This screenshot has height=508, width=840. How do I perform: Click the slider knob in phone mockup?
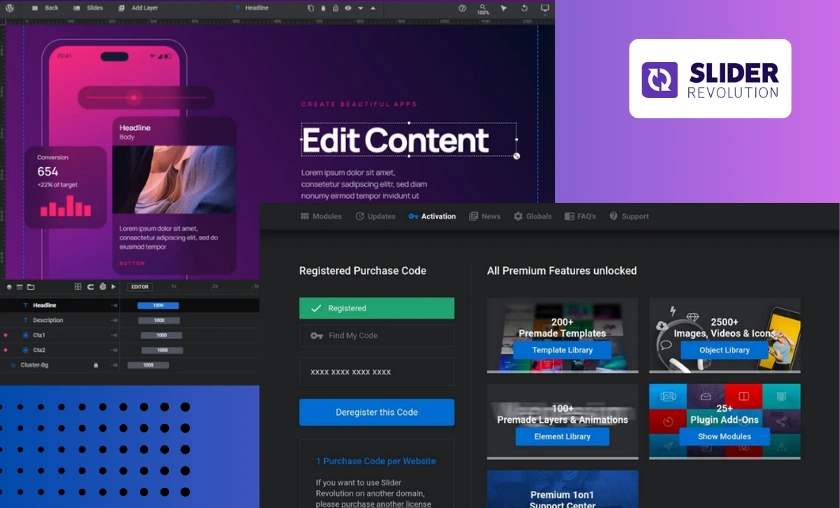(x=133, y=98)
